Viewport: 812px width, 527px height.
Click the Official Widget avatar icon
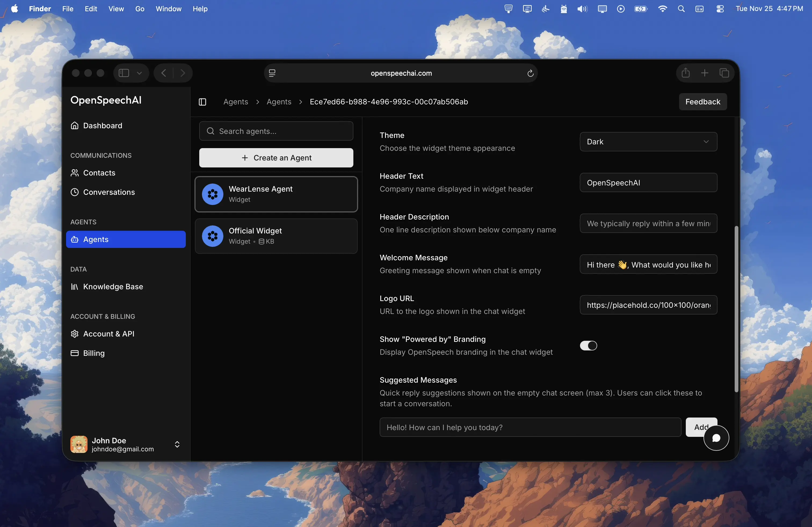(213, 236)
